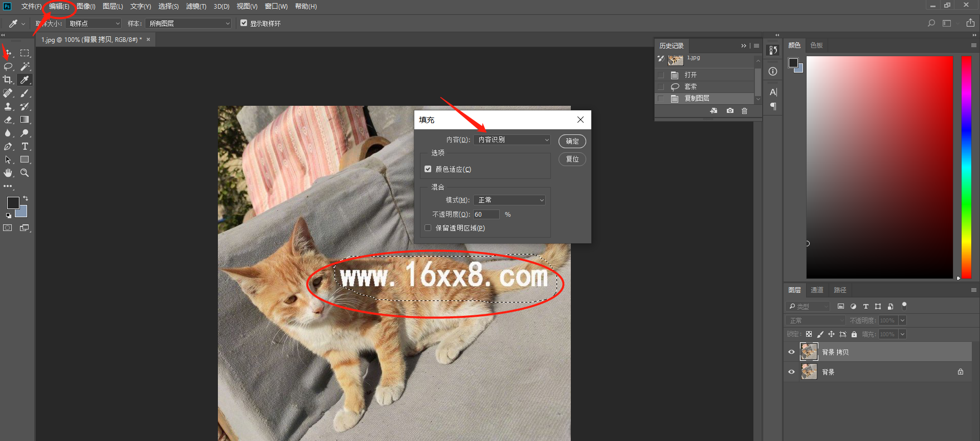Select the Gradient tool
This screenshot has height=441, width=980.
[25, 120]
